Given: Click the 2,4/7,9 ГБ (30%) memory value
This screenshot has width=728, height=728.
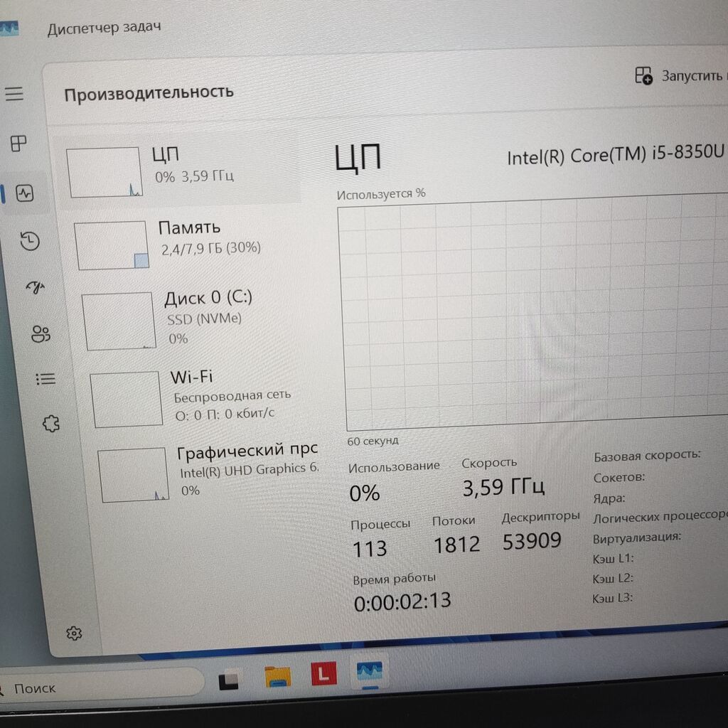Looking at the screenshot, I should (x=210, y=248).
